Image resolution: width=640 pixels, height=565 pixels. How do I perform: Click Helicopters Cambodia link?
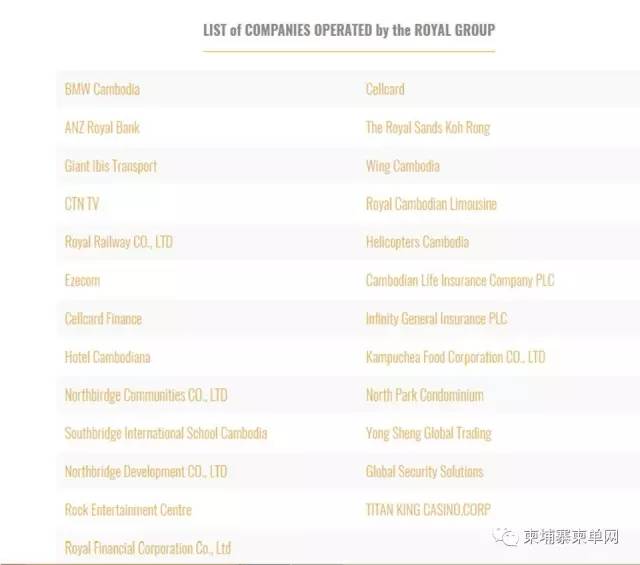click(x=417, y=242)
